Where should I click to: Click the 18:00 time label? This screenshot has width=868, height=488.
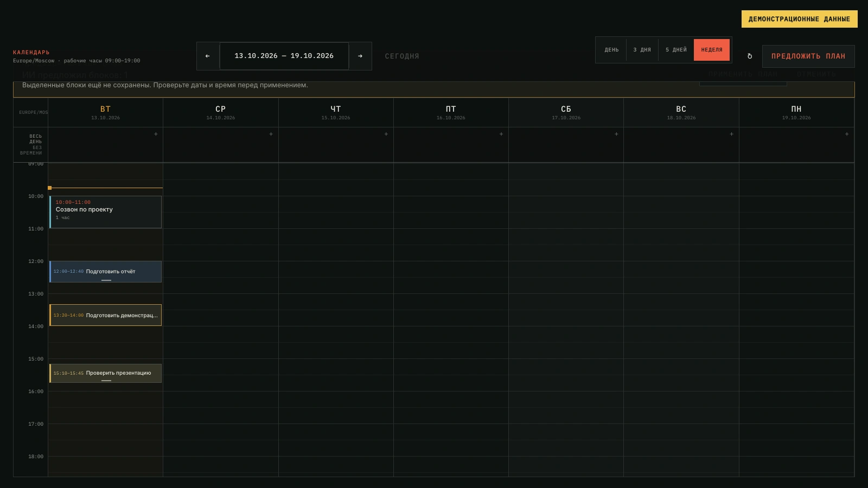[36, 457]
